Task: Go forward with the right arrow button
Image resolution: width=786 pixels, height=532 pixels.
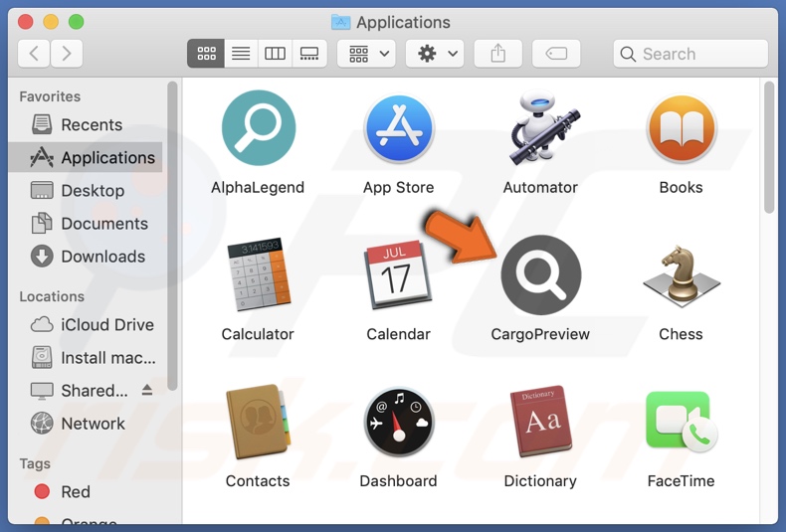Action: pyautogui.click(x=67, y=53)
